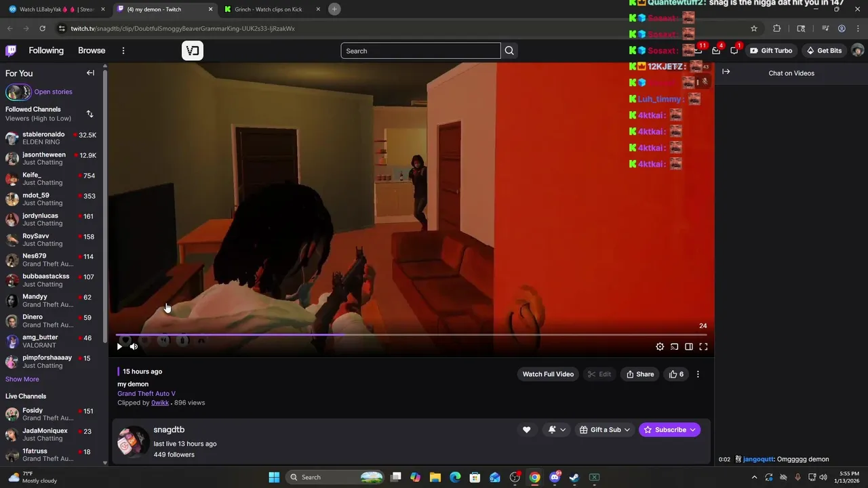This screenshot has width=868, height=488.
Task: Open the notifications inbox with 4 badge
Action: point(716,51)
